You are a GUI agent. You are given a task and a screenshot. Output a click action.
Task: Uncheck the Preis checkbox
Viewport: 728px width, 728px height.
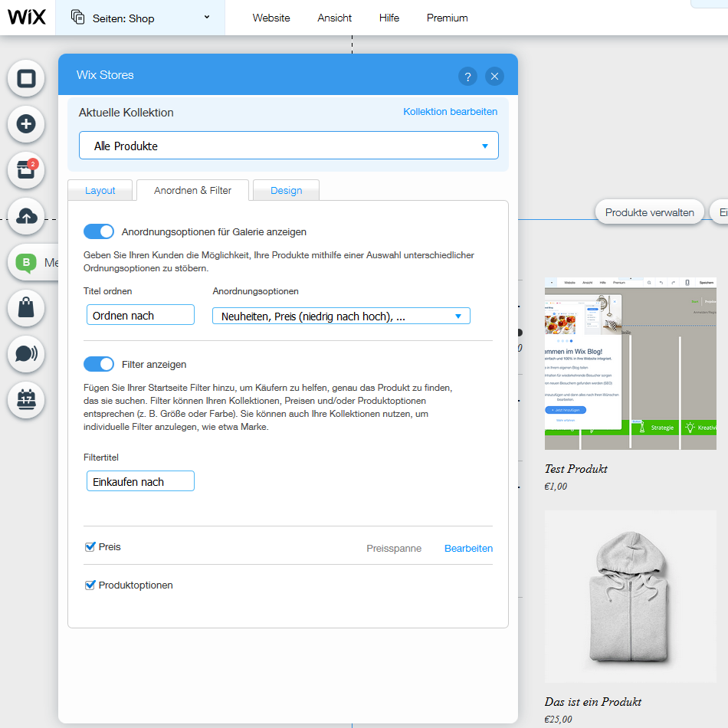90,547
